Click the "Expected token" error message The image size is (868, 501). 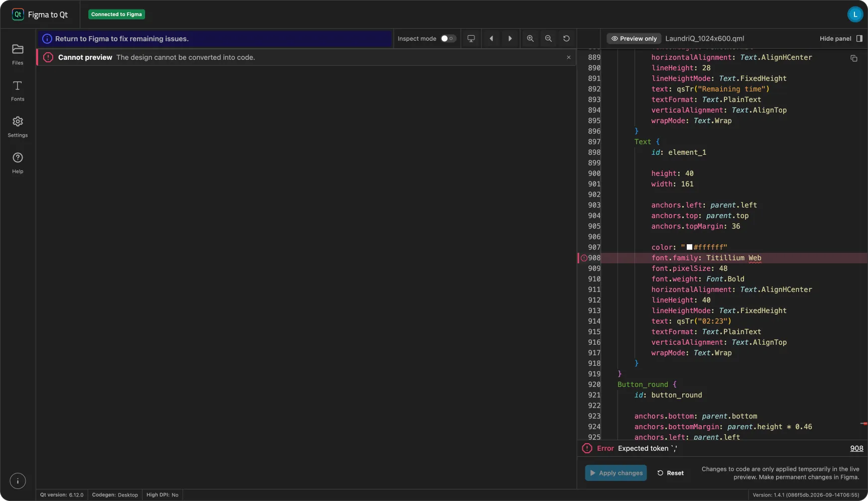click(x=647, y=448)
